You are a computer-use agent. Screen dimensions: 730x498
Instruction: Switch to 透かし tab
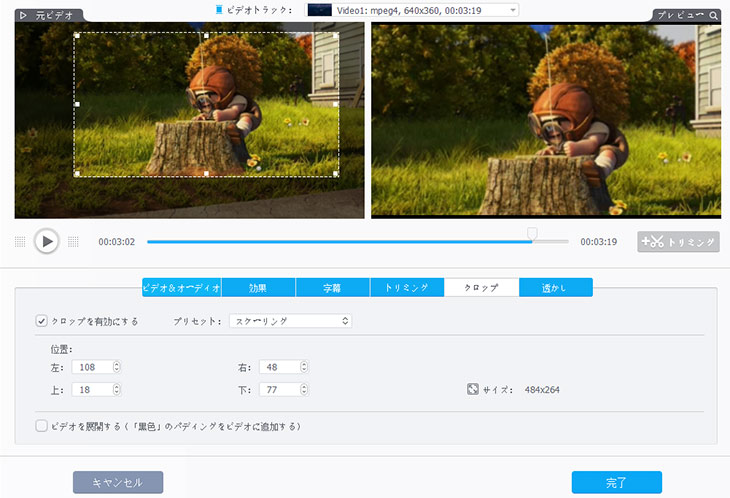[556, 288]
